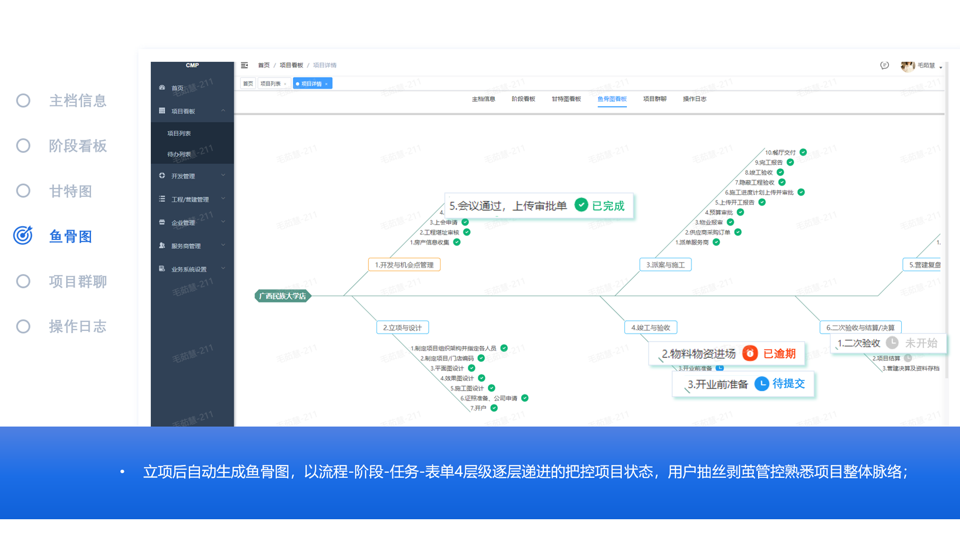The image size is (960, 560).
Task: Click the 广西民族大学店 fishbone root node
Action: 282,296
